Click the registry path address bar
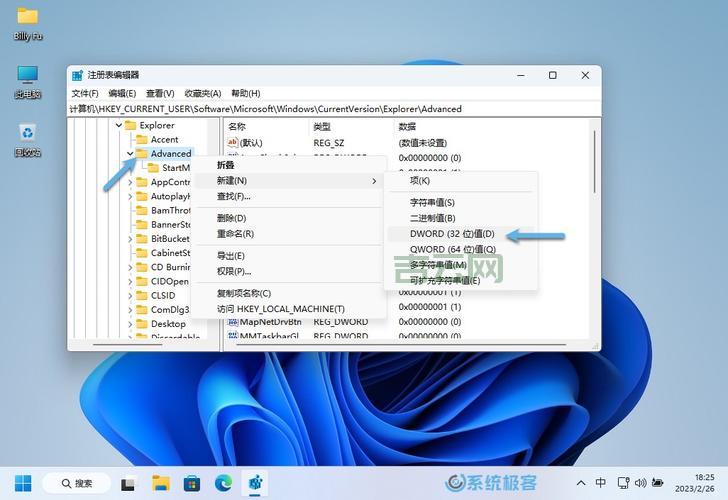Image resolution: width=728 pixels, height=500 pixels. click(334, 109)
